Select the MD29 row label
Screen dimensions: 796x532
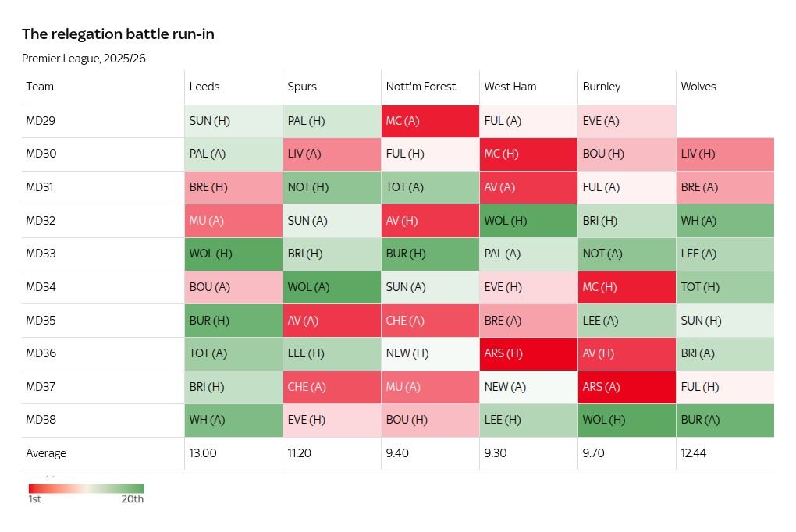point(41,121)
